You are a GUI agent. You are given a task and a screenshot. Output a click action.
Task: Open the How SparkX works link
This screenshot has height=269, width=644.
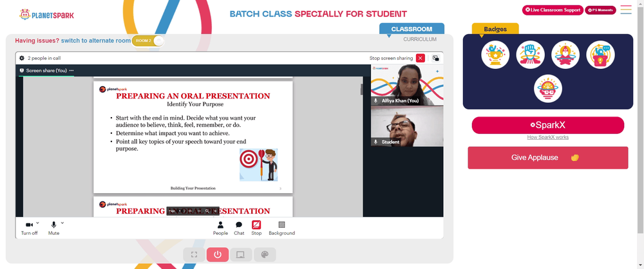tap(548, 137)
